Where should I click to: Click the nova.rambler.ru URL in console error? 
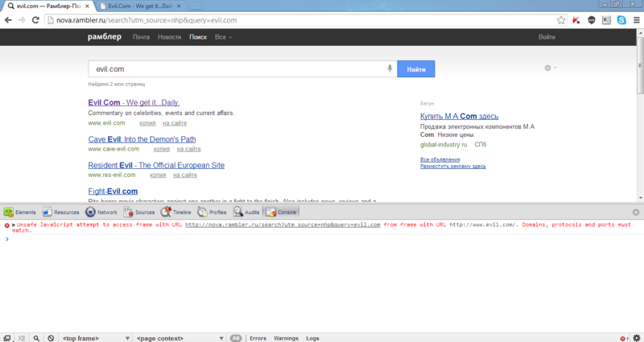[283, 225]
